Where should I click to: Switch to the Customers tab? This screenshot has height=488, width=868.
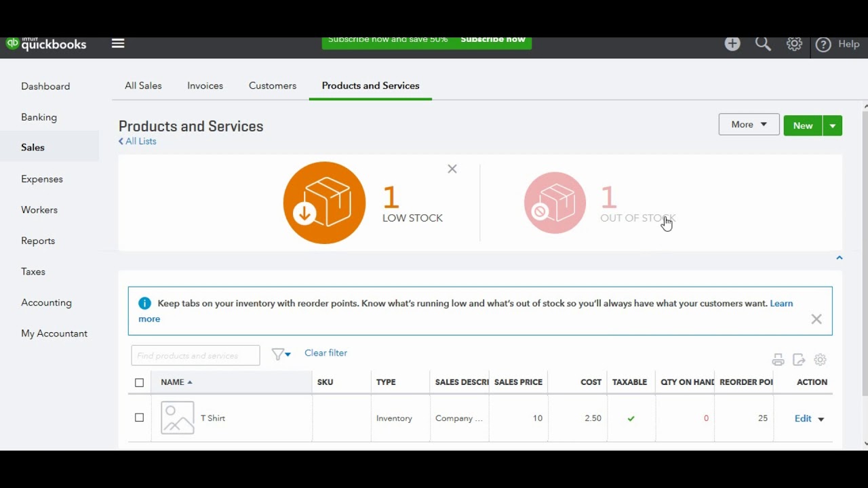click(273, 85)
